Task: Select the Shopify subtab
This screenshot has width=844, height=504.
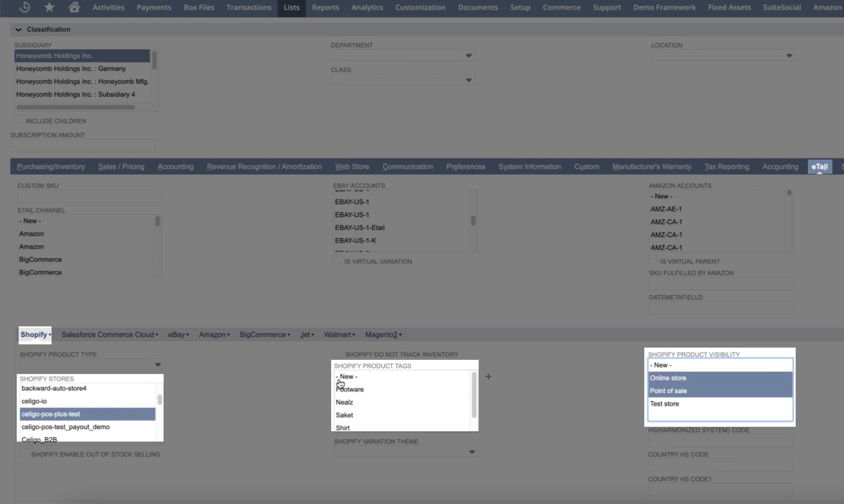Action: coord(35,334)
